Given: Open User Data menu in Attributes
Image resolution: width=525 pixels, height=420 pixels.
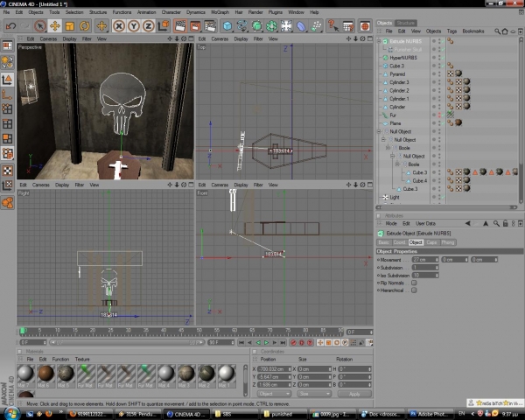Looking at the screenshot, I should pyautogui.click(x=425, y=223).
